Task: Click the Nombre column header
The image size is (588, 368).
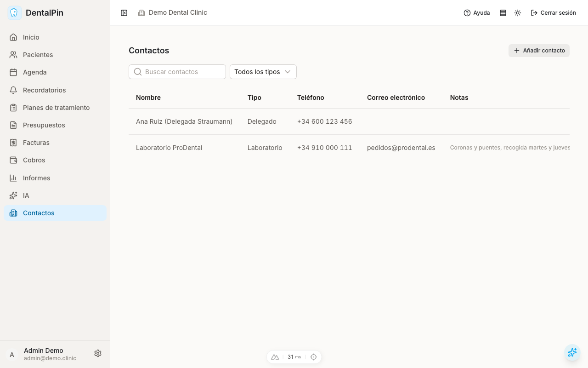Action: click(x=148, y=98)
